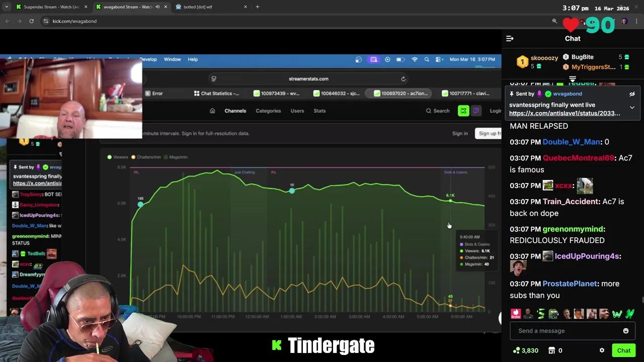Open the chat shop icon
Viewport: 644px width, 362px height.
pos(551,350)
